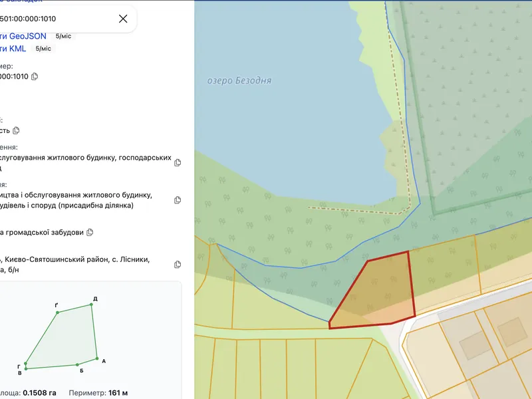
Task: Copy the 'присадибна ділянка' purpose text
Action: tap(178, 200)
